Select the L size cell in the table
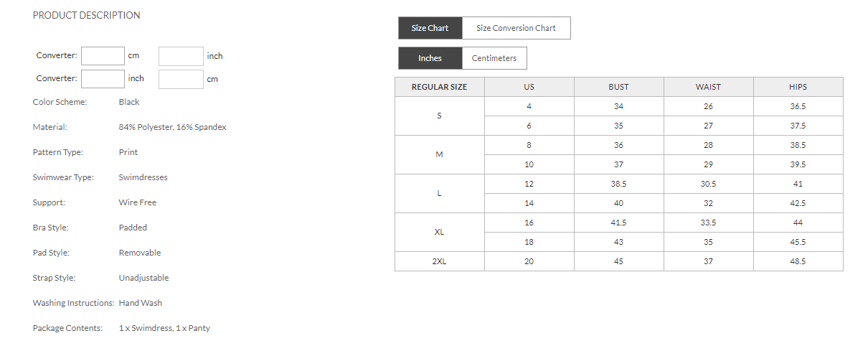The width and height of the screenshot is (868, 346). pyautogui.click(x=439, y=194)
